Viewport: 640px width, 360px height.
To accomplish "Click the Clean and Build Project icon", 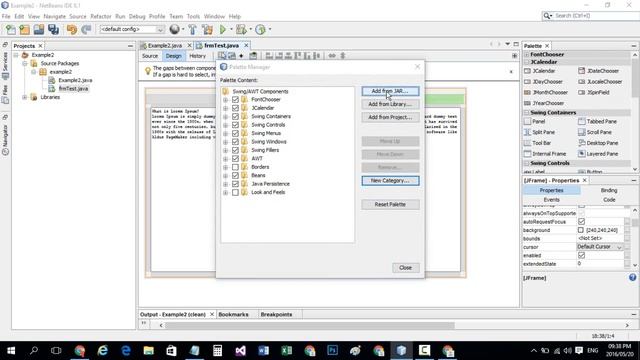I will click(207, 29).
